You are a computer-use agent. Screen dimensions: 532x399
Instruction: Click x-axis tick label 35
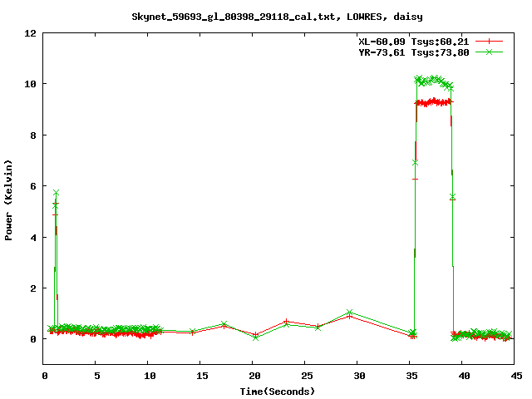coord(411,376)
